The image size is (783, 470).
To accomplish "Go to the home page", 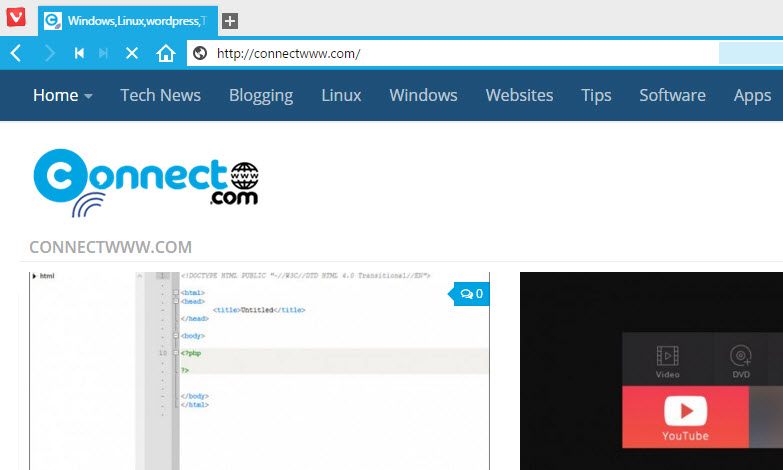I will [x=166, y=53].
